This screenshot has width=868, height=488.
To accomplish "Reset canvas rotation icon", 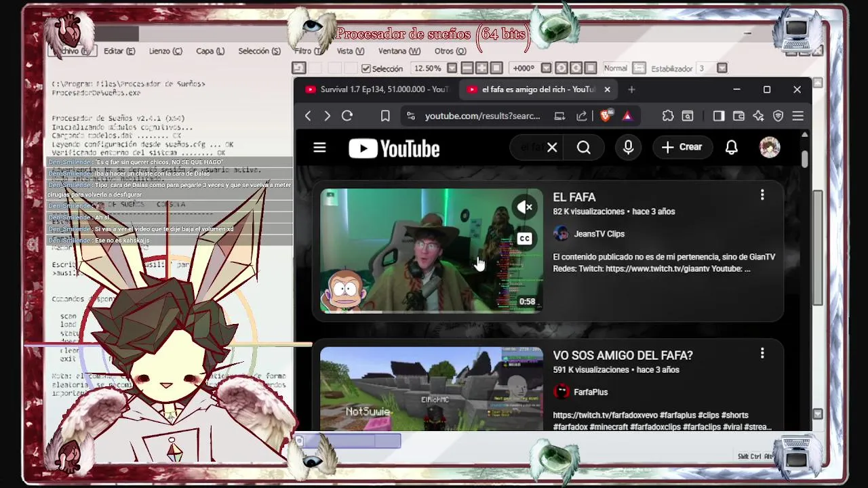I will click(591, 68).
